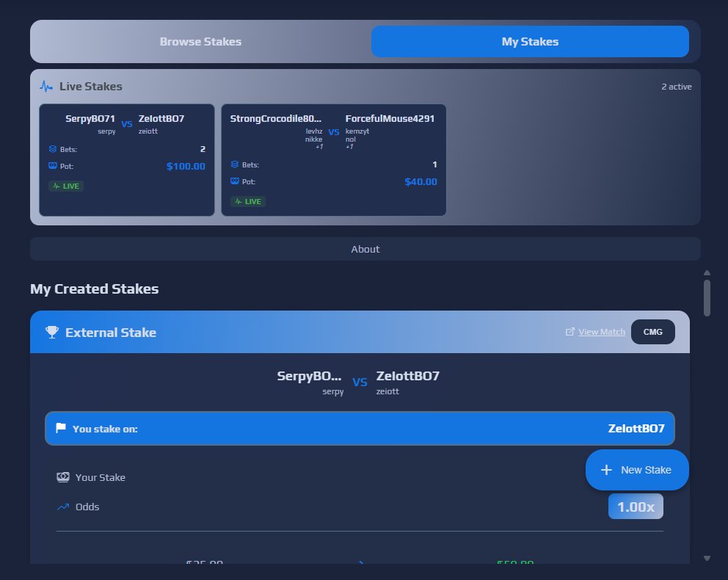Click the Pot money icon in SerpyBO71 card
This screenshot has width=728, height=580.
[x=52, y=166]
